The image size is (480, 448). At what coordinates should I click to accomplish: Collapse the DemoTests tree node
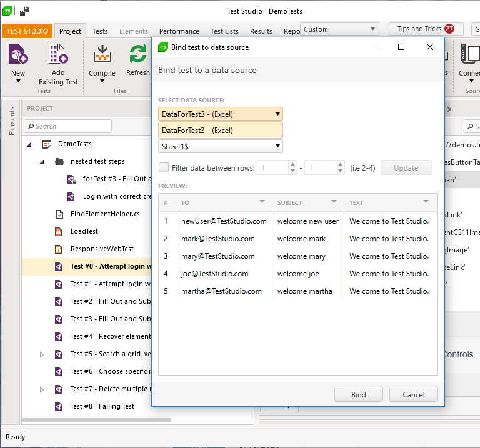(29, 144)
